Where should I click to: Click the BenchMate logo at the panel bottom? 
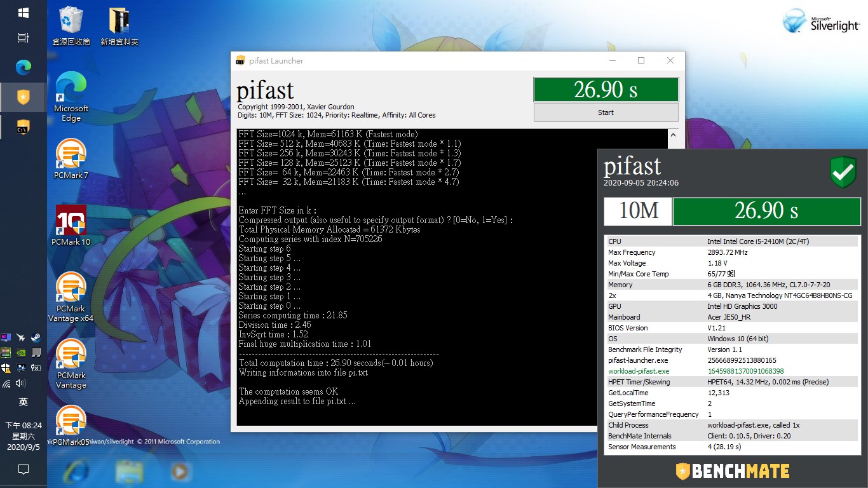[733, 471]
